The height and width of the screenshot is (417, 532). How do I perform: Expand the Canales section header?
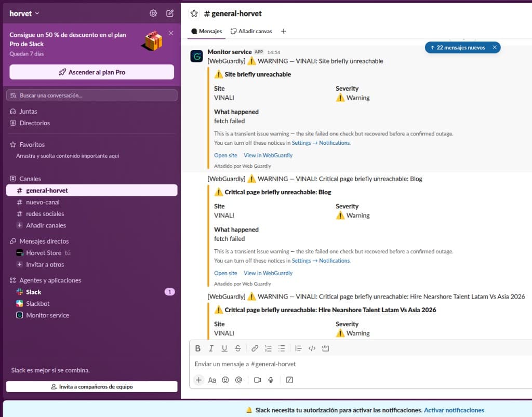[x=30, y=179]
